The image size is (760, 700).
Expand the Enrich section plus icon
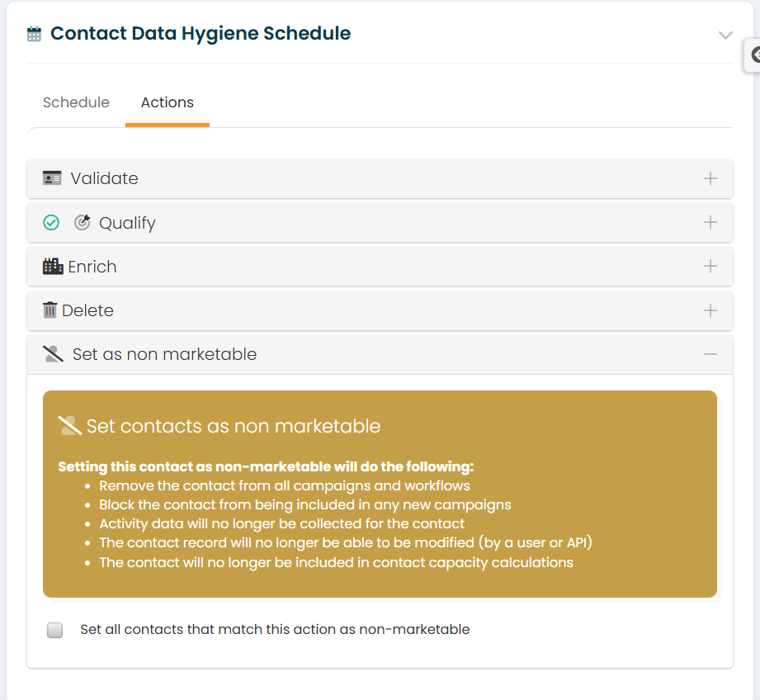click(x=710, y=266)
